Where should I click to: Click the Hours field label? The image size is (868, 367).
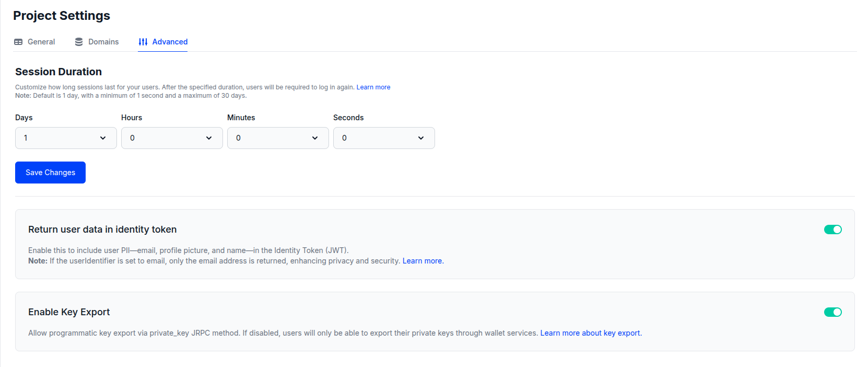pyautogui.click(x=132, y=118)
